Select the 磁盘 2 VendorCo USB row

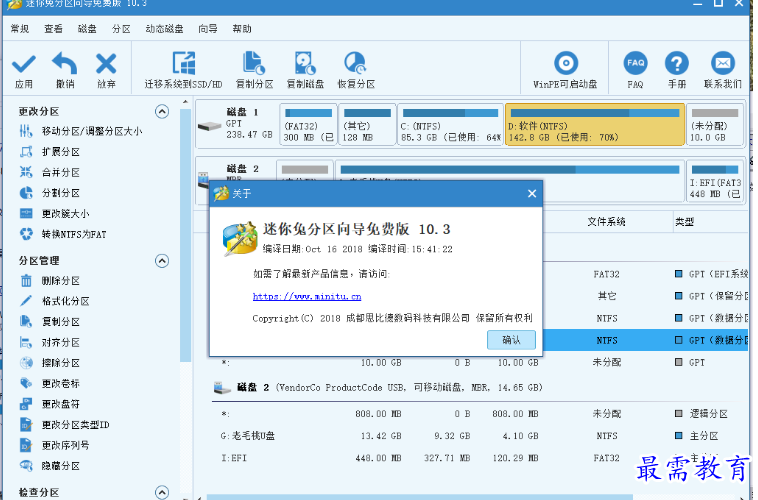pos(480,388)
